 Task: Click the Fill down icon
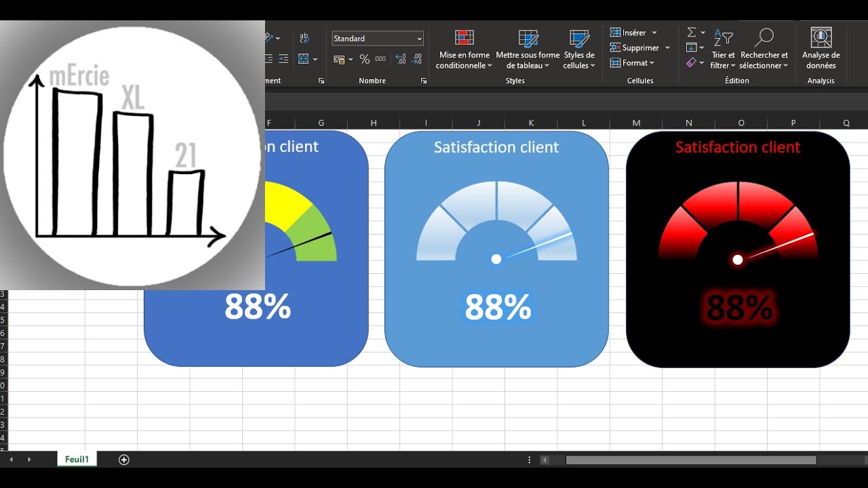coord(691,47)
